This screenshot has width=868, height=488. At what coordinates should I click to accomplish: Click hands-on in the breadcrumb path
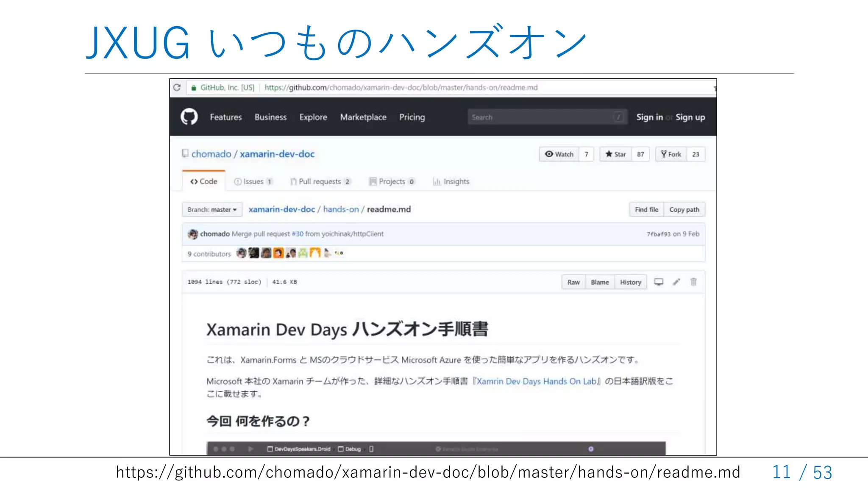coord(341,209)
